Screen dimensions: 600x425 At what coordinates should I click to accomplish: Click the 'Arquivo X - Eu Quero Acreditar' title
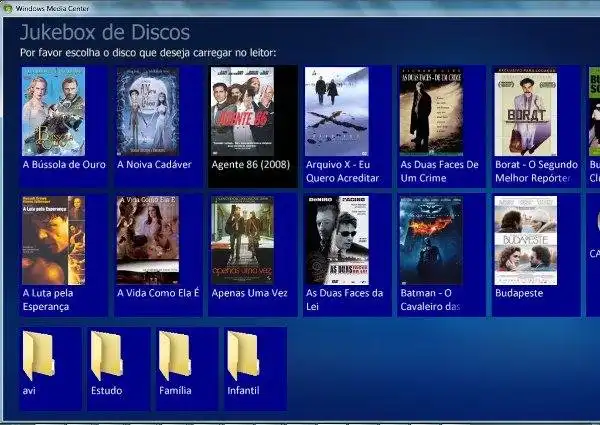pos(342,171)
